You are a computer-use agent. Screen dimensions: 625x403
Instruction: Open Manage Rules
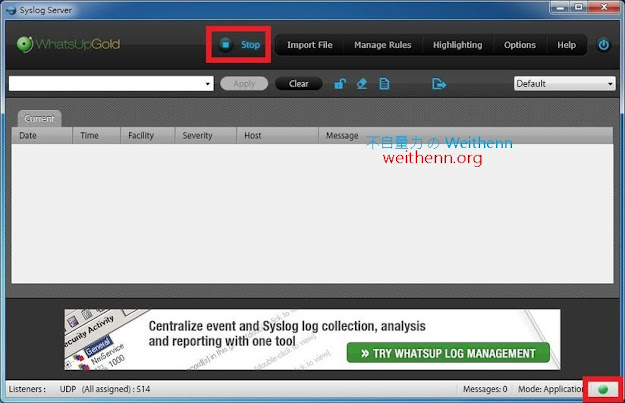click(382, 45)
